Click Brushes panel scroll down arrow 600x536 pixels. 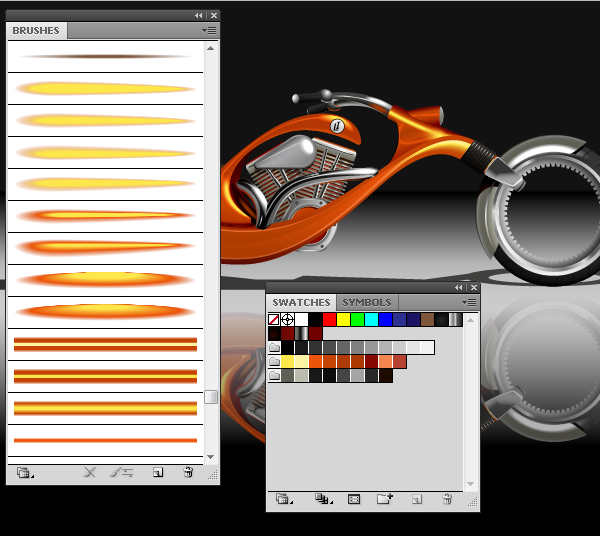(211, 456)
